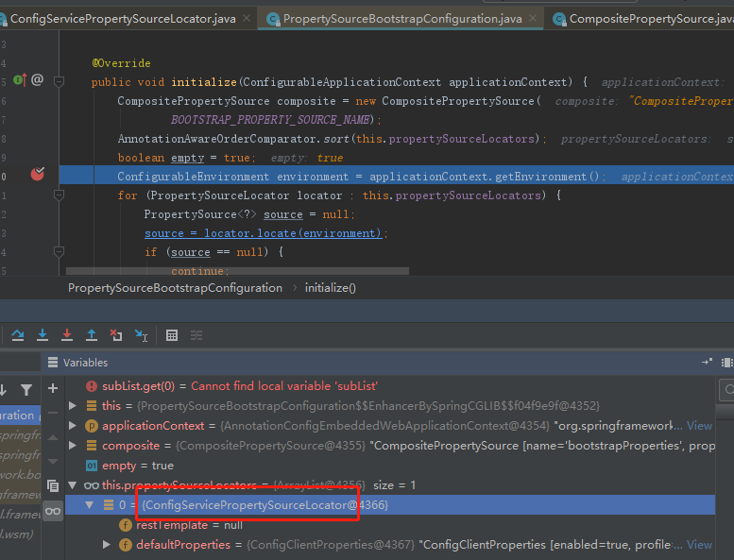734x560 pixels.
Task: Click the filter frames funnel icon
Action: [26, 389]
